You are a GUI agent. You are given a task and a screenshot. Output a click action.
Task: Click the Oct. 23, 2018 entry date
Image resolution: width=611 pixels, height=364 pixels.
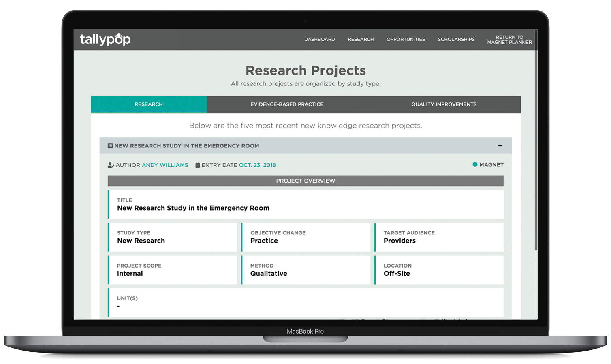tap(257, 165)
